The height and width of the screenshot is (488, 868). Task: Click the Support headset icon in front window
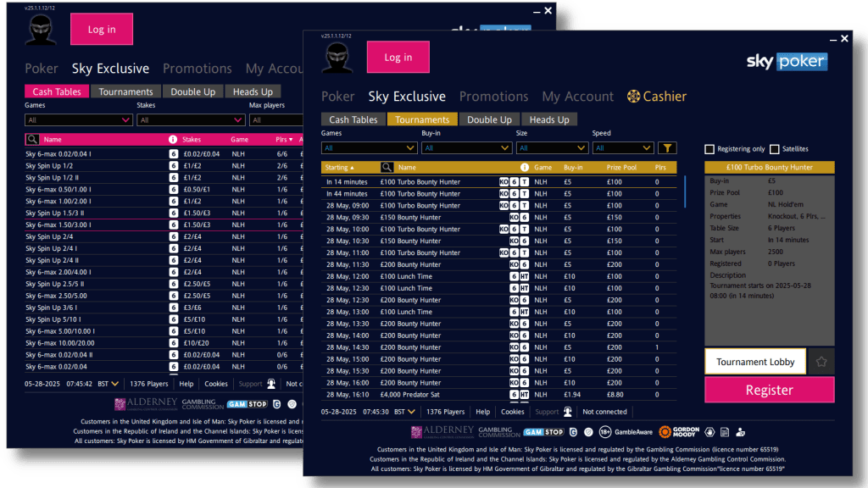[567, 412]
